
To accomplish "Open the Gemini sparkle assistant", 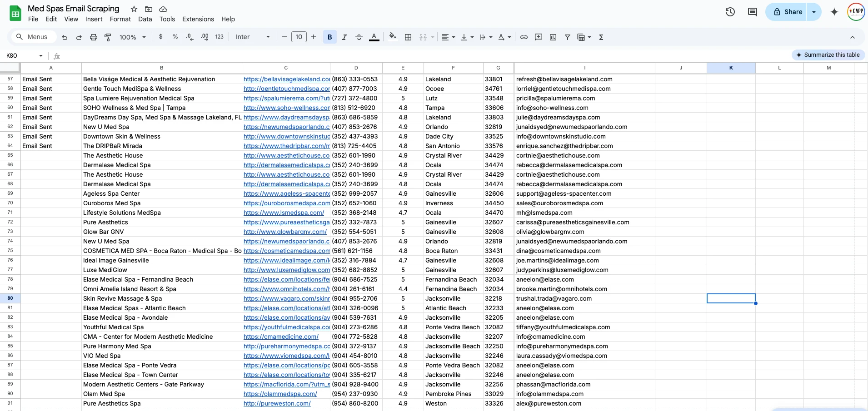I will pyautogui.click(x=834, y=12).
